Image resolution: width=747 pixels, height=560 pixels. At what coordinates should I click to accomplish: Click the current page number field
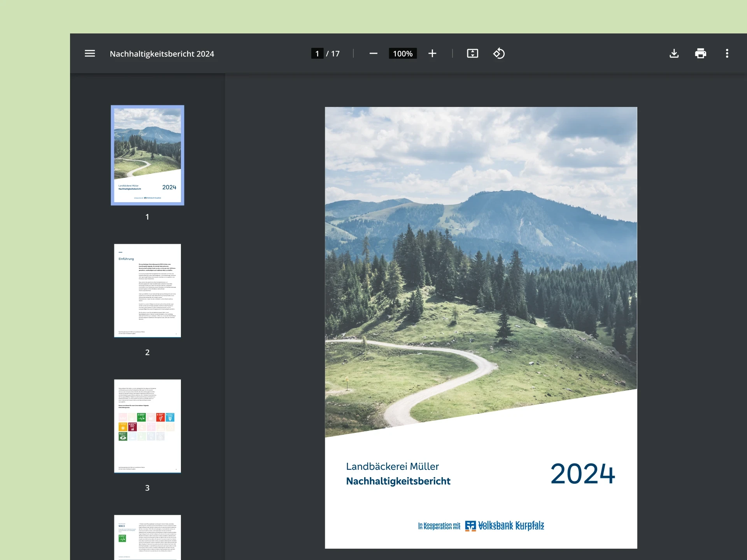pyautogui.click(x=317, y=54)
